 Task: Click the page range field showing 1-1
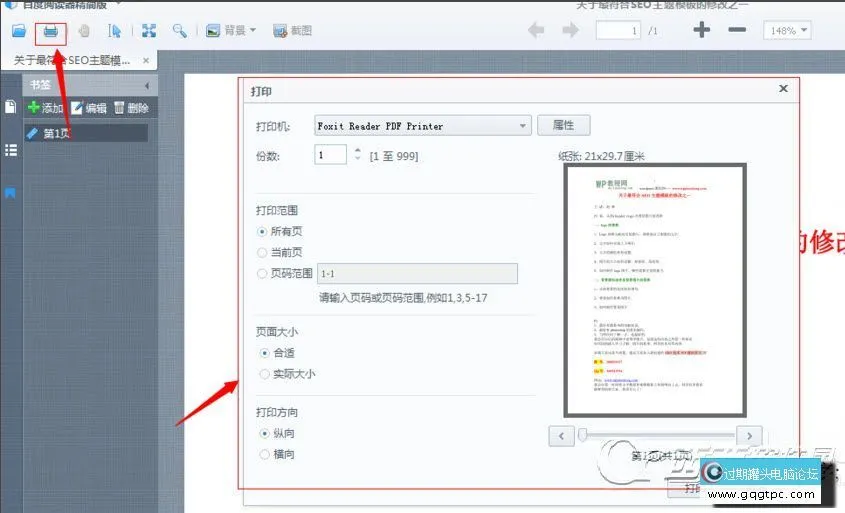(417, 273)
